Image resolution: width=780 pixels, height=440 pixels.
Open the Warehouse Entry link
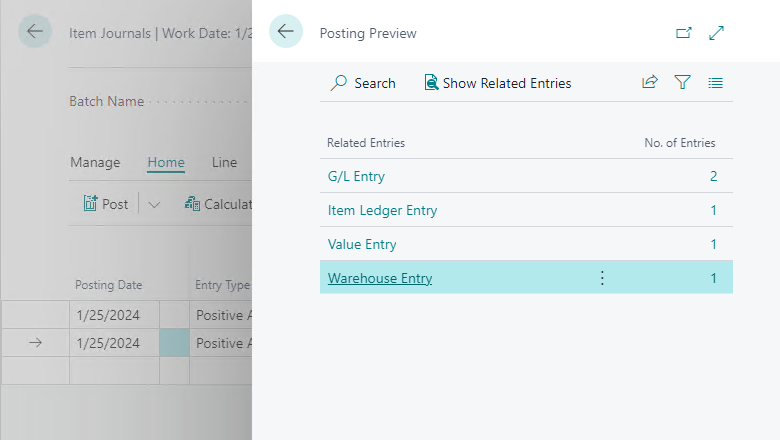tap(380, 278)
